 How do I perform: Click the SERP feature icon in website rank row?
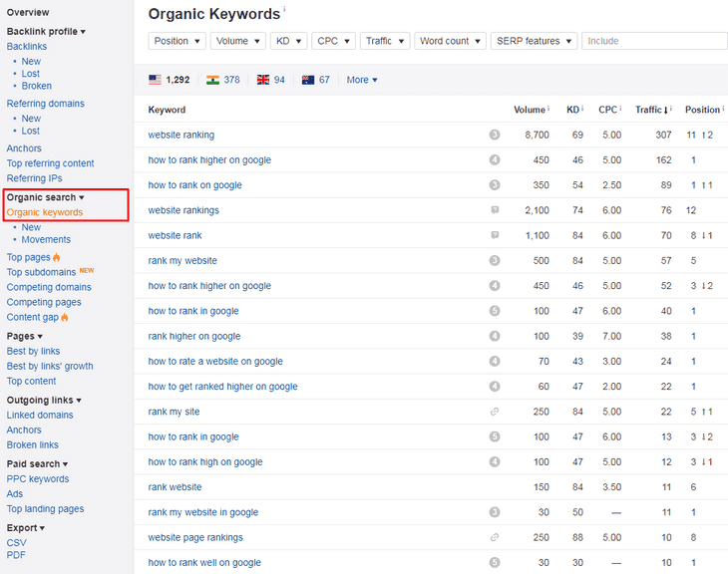(x=495, y=235)
